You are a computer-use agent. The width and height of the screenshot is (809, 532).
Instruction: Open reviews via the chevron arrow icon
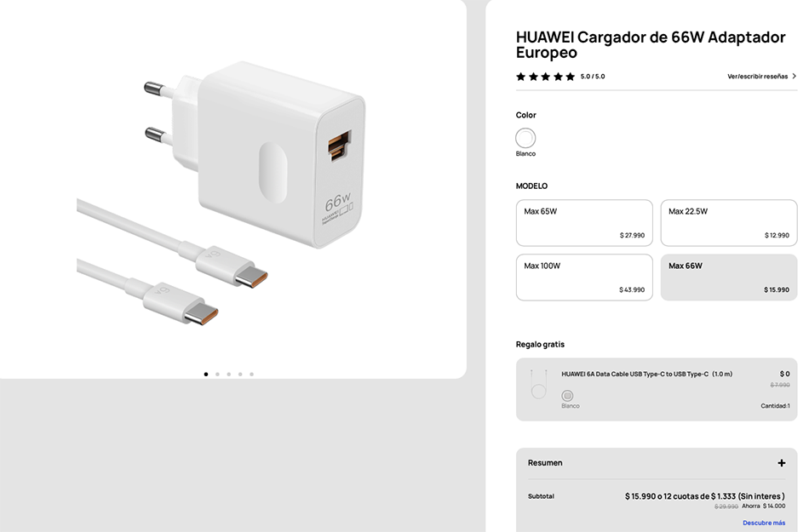pos(794,76)
